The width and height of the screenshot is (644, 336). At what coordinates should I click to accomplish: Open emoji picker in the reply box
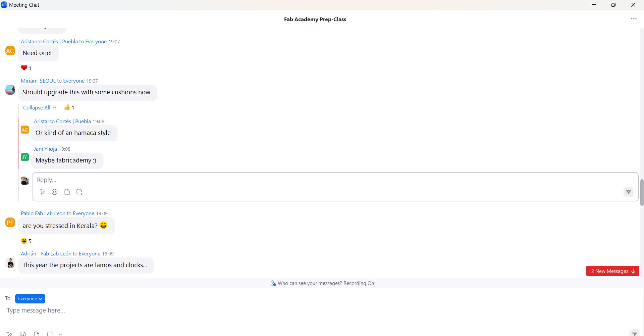[55, 192]
